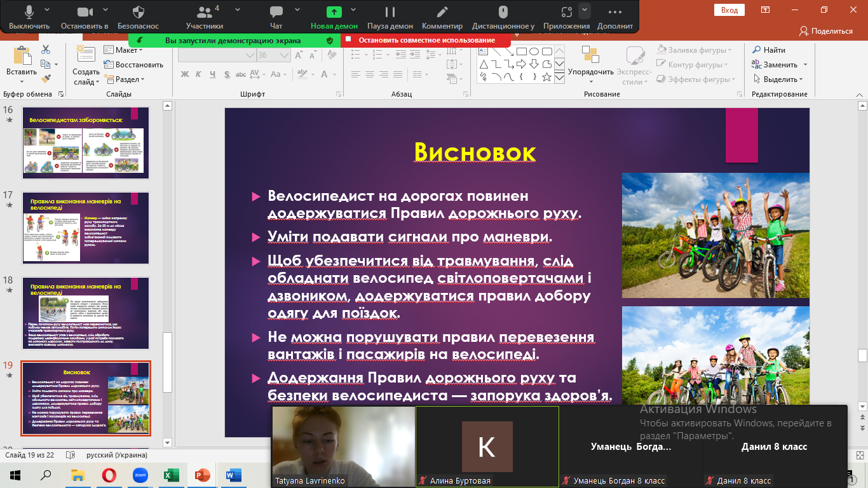Screen dimensions: 868x488
Task: Click Find (Найти) in Editing group
Action: tap(769, 50)
